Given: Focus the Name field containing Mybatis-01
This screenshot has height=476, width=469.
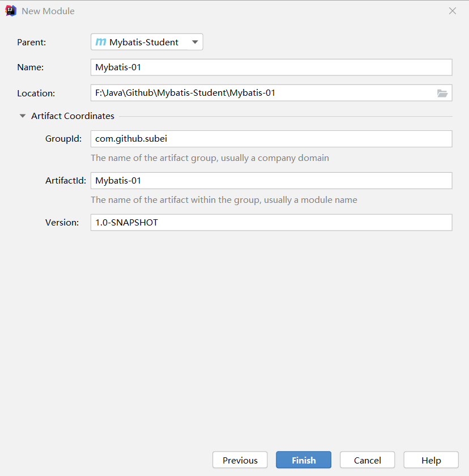Looking at the screenshot, I should click(271, 67).
